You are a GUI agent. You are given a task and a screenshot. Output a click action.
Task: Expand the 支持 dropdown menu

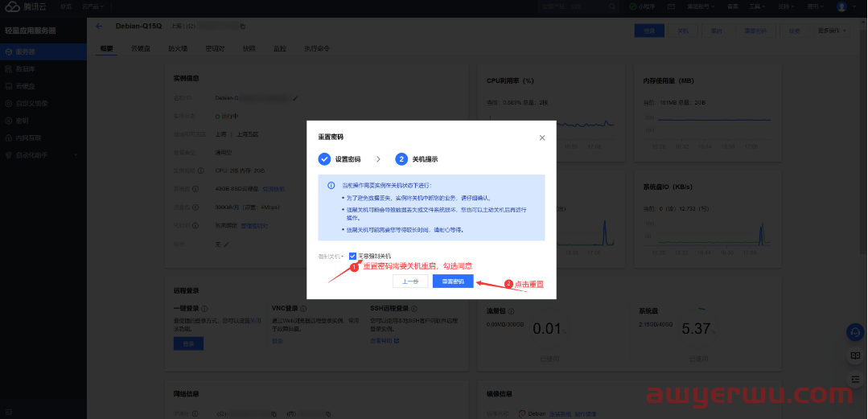pyautogui.click(x=786, y=6)
